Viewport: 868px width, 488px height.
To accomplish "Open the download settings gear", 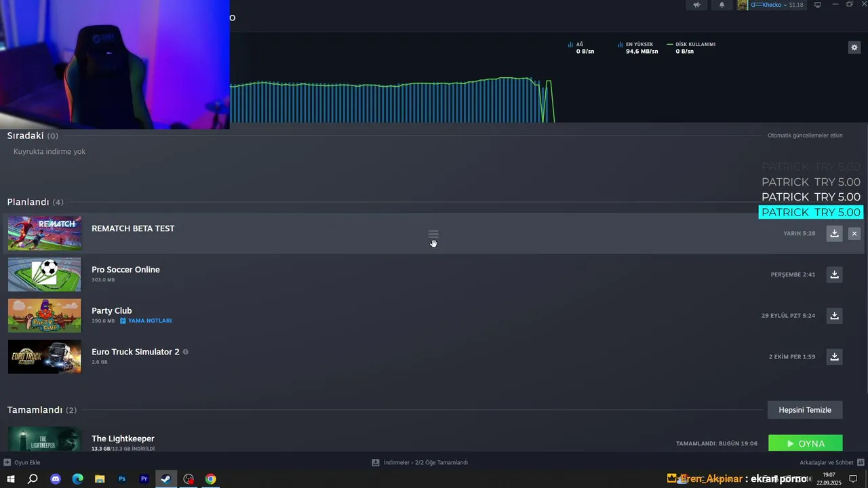I will click(x=854, y=47).
